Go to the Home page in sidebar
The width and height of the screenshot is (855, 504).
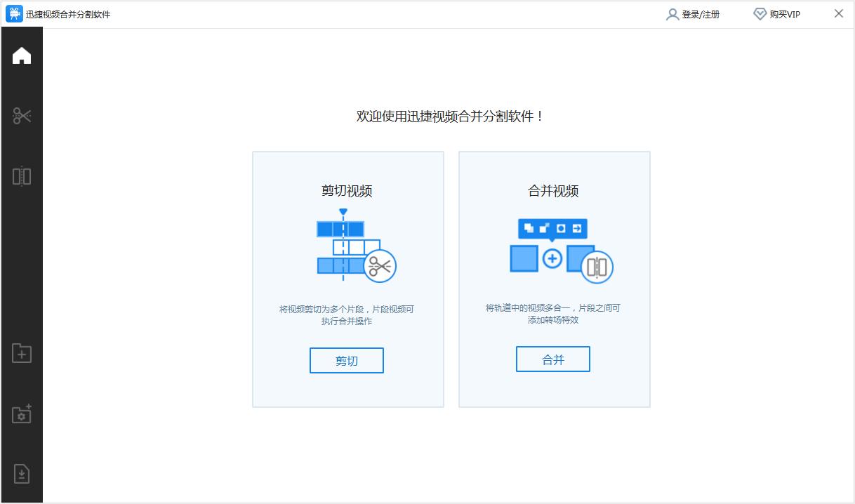[22, 56]
